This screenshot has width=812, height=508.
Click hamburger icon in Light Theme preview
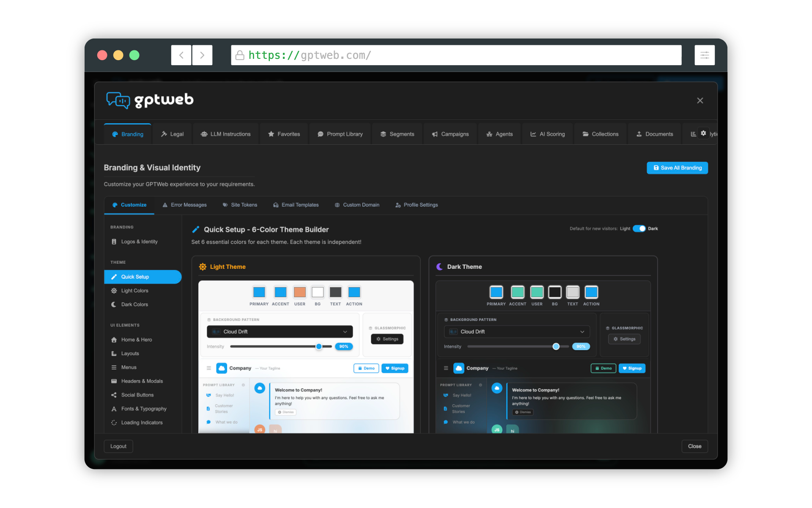pos(209,368)
